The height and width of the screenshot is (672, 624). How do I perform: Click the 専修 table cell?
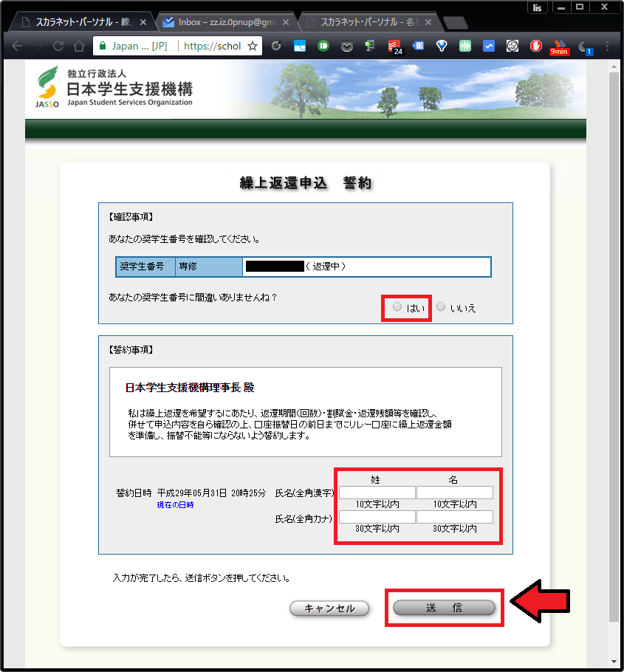point(209,267)
